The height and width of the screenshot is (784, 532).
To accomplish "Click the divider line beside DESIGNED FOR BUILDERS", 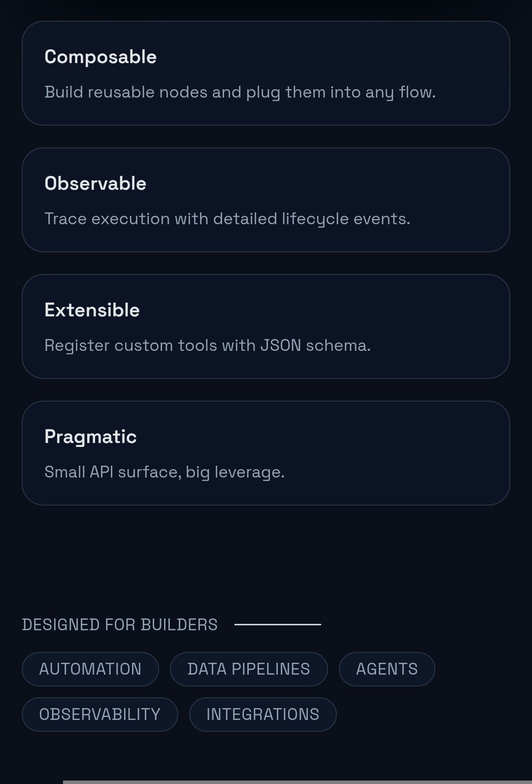I will (x=278, y=624).
